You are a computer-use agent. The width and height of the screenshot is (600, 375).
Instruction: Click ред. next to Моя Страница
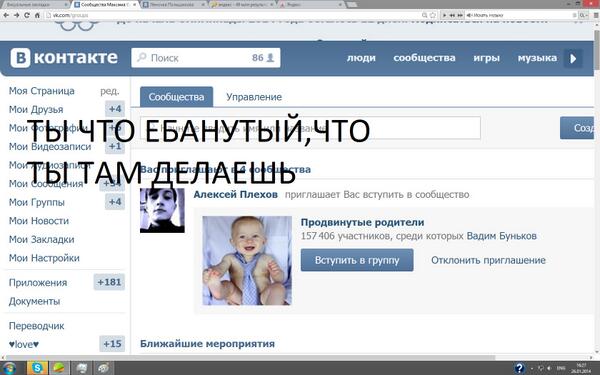pos(110,91)
